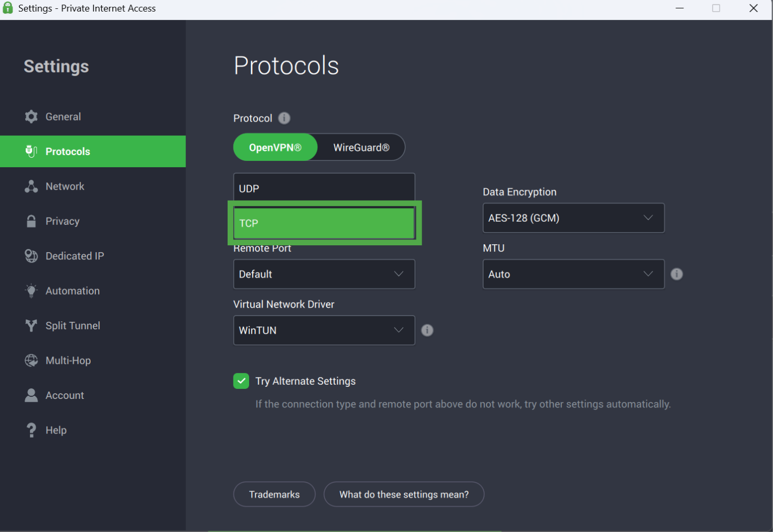Click the person icon beside Account

(x=31, y=395)
